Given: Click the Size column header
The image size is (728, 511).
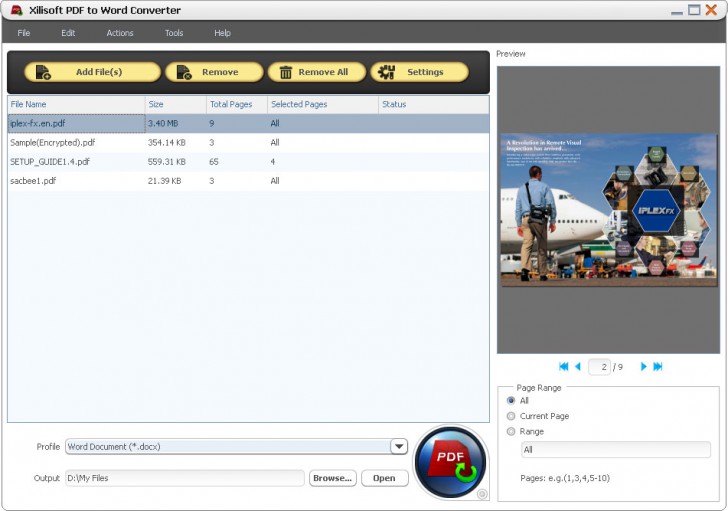Looking at the screenshot, I should tap(176, 104).
